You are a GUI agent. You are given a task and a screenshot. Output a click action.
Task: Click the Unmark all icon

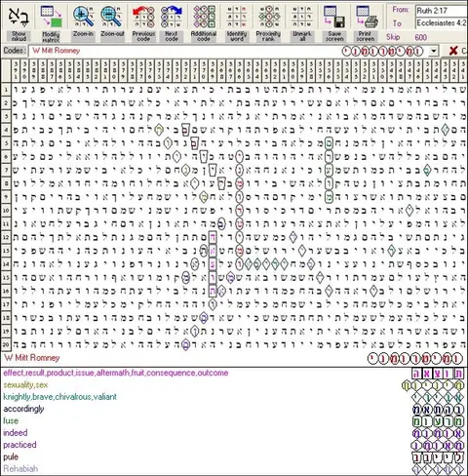point(302,17)
